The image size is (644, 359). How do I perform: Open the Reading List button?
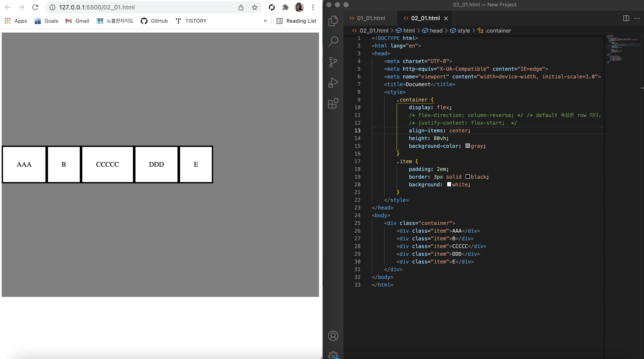tap(296, 21)
